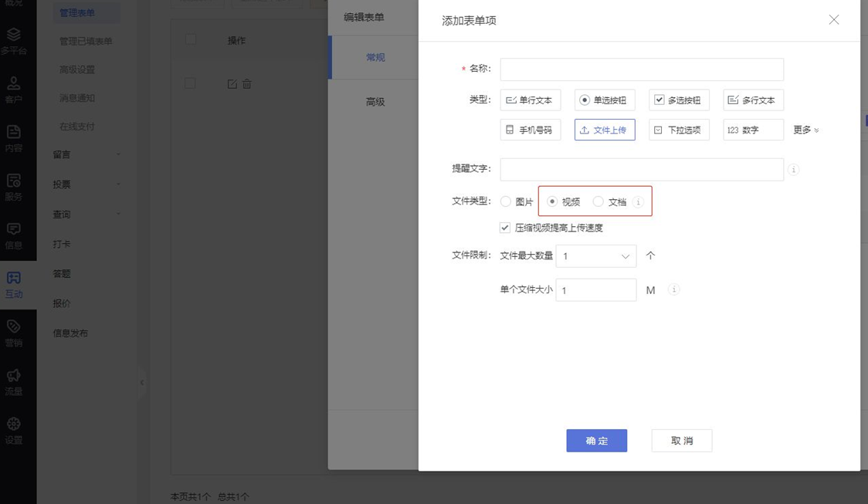The width and height of the screenshot is (868, 504).
Task: Select the 多选按钮 field type
Action: tap(679, 100)
